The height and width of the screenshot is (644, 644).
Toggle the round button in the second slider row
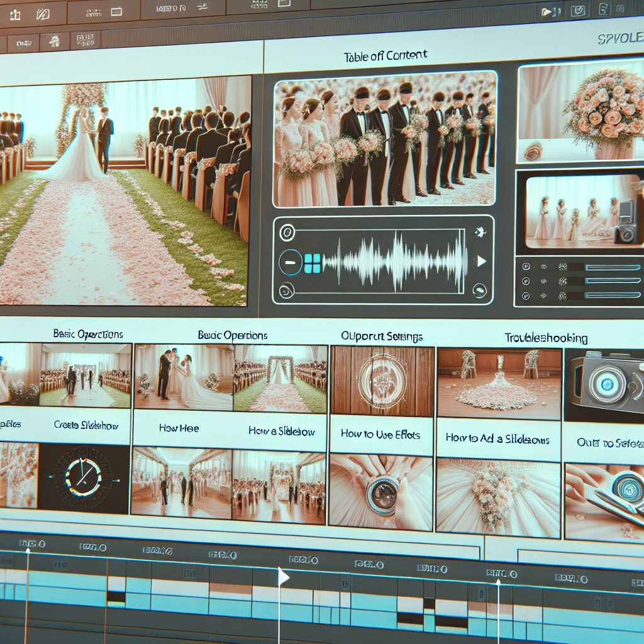pos(525,281)
